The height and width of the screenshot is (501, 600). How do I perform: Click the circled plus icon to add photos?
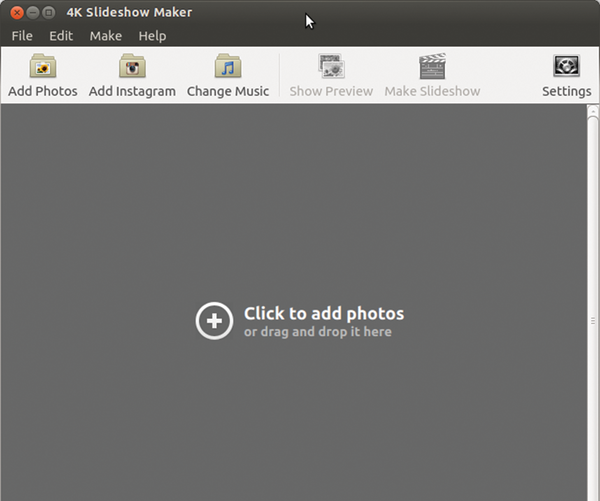[214, 321]
